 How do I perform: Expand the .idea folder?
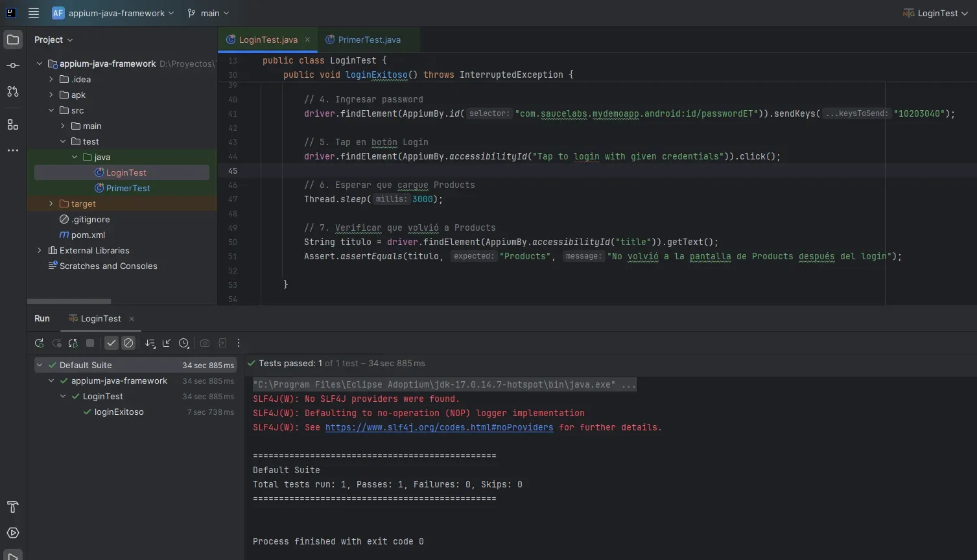point(51,79)
